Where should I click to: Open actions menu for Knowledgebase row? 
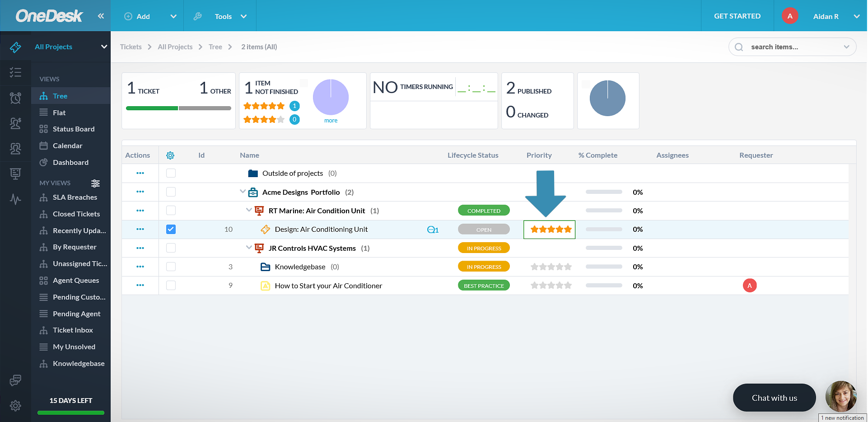click(140, 267)
